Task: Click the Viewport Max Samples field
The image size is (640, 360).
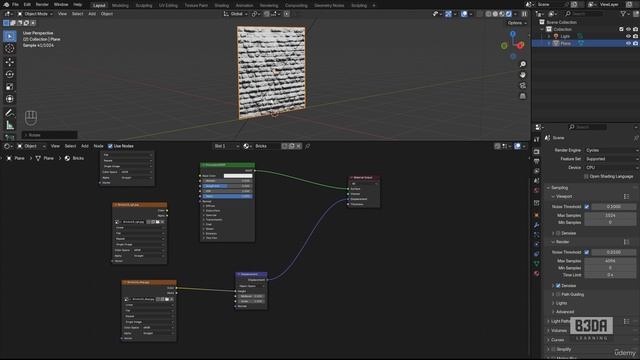Action: tap(610, 215)
